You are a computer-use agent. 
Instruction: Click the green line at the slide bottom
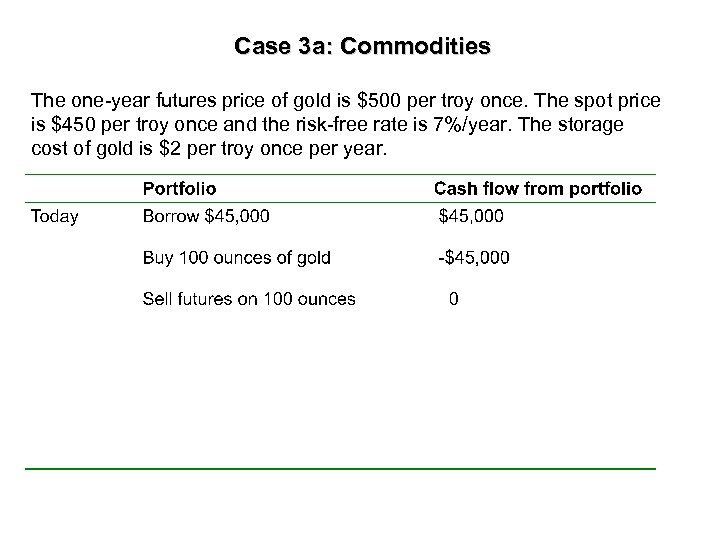coord(340,468)
